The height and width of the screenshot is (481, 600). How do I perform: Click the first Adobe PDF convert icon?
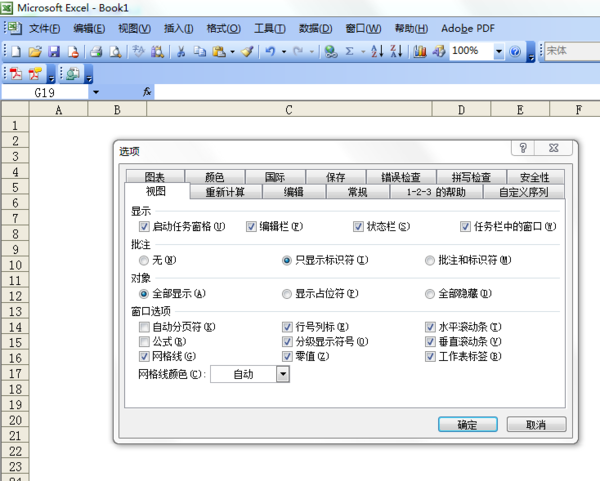point(16,73)
